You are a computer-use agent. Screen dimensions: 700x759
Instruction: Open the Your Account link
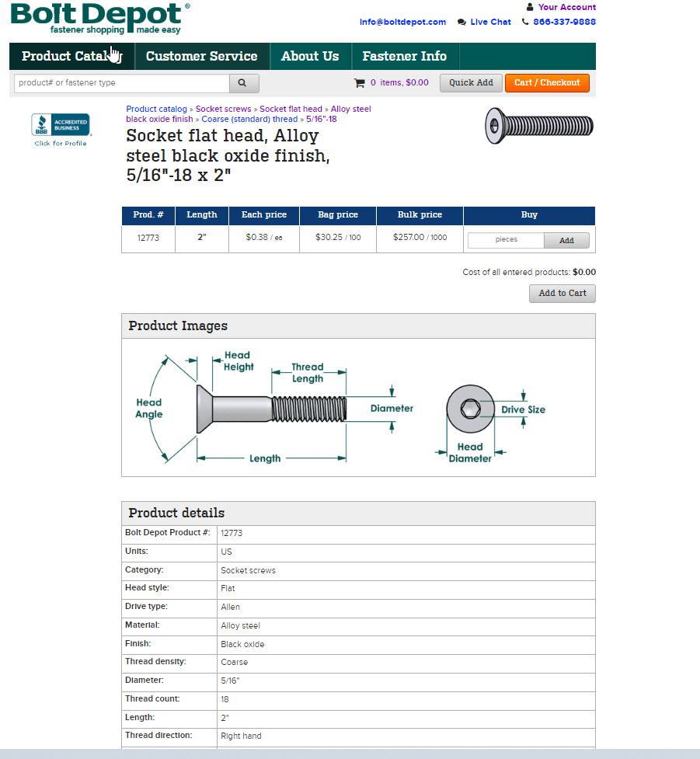pyautogui.click(x=566, y=7)
